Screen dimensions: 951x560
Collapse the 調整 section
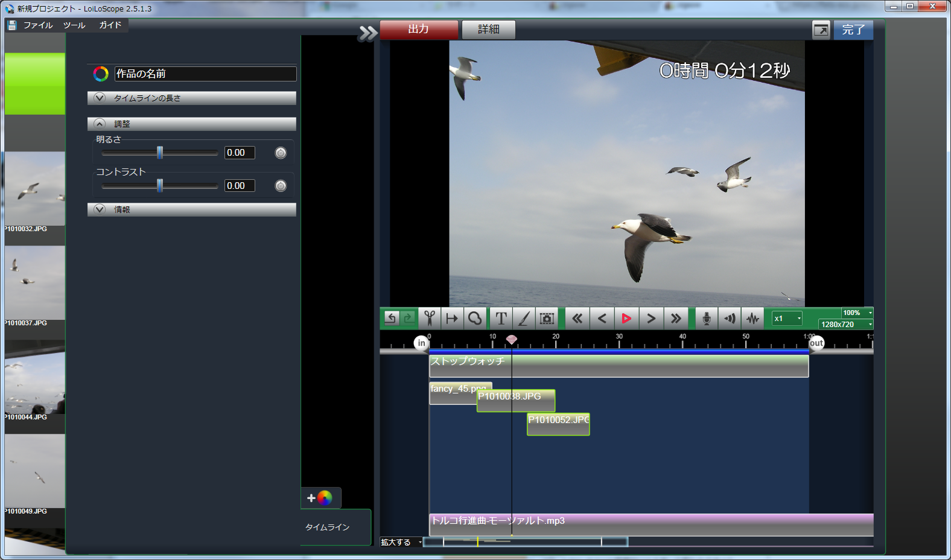[x=192, y=124]
